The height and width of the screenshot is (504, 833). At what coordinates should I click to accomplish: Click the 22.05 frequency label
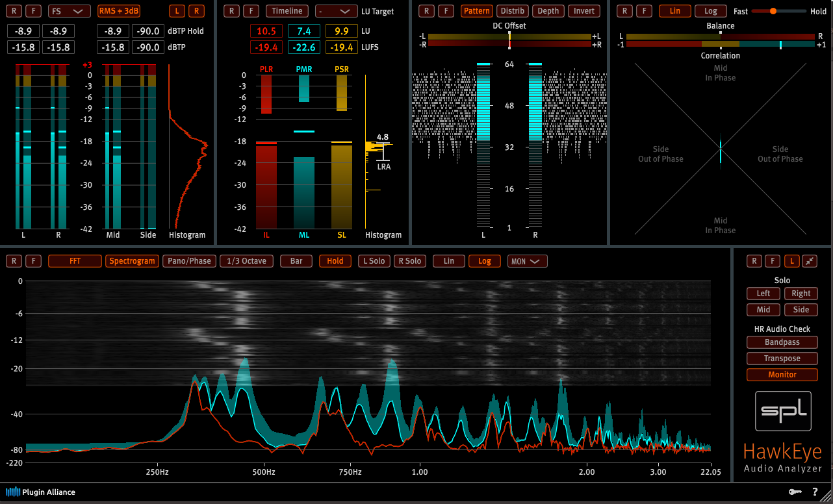point(710,472)
